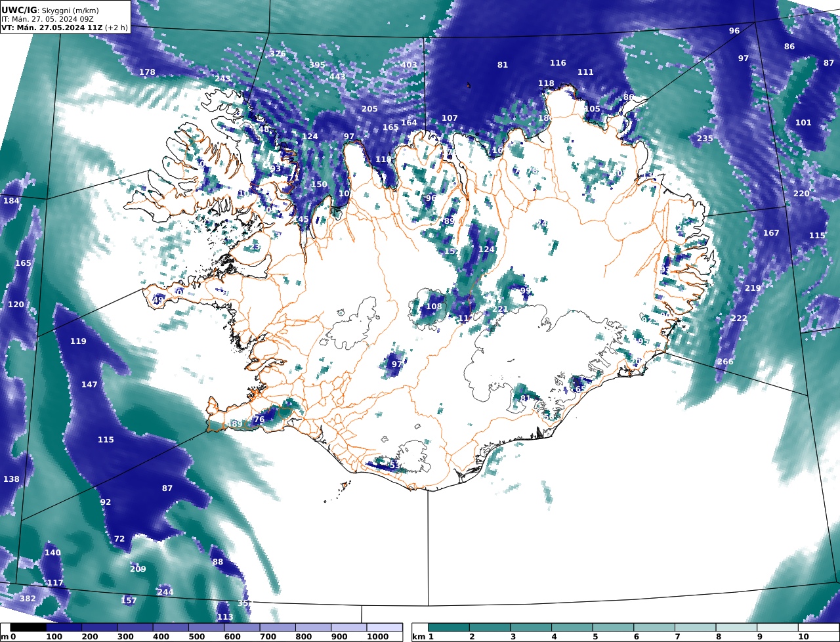The width and height of the screenshot is (840, 642).
Task: Select the 5–6 km legend color box
Action: (613, 628)
